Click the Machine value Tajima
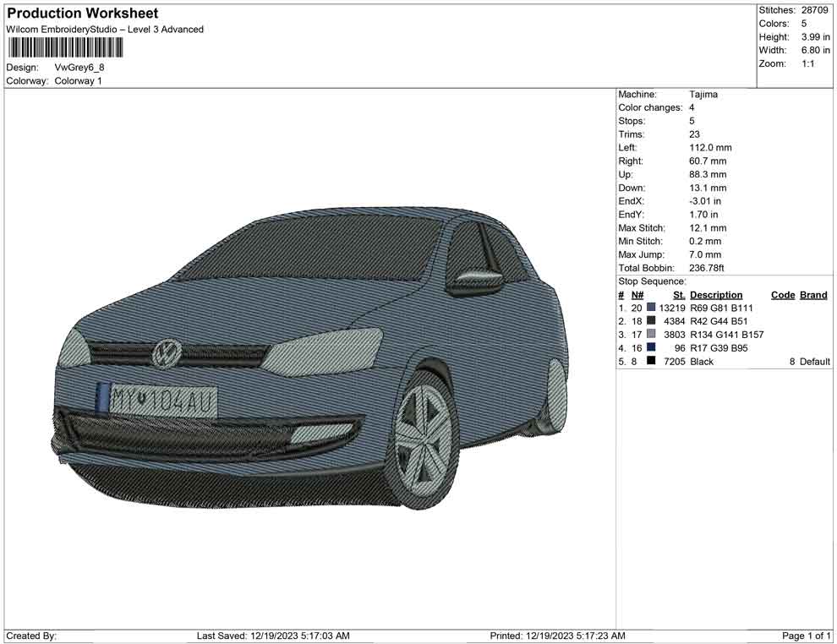Viewport: 837px width, 644px height. [x=703, y=94]
